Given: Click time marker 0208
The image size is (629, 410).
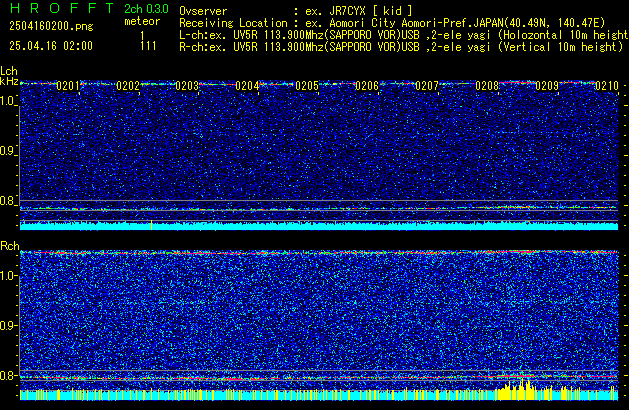Looking at the screenshot, I should tap(487, 86).
